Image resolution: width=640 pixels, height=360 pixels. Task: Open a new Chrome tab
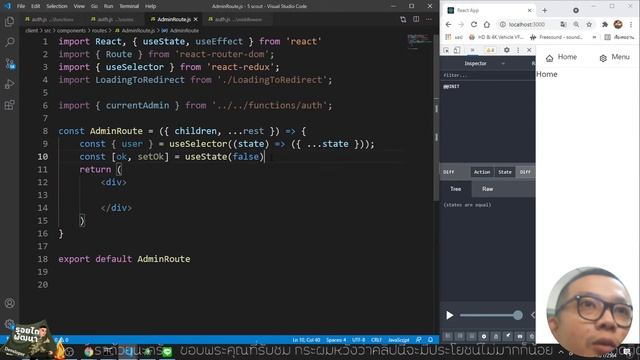[545, 10]
